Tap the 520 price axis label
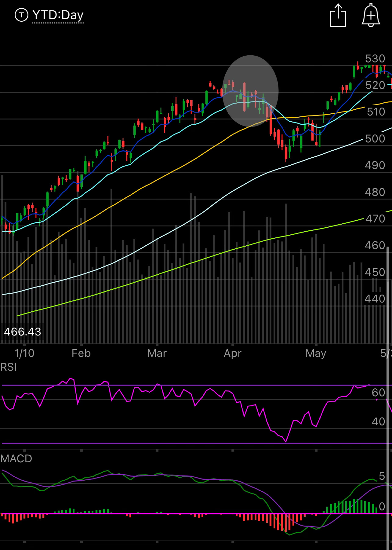The image size is (392, 550). pos(375,85)
